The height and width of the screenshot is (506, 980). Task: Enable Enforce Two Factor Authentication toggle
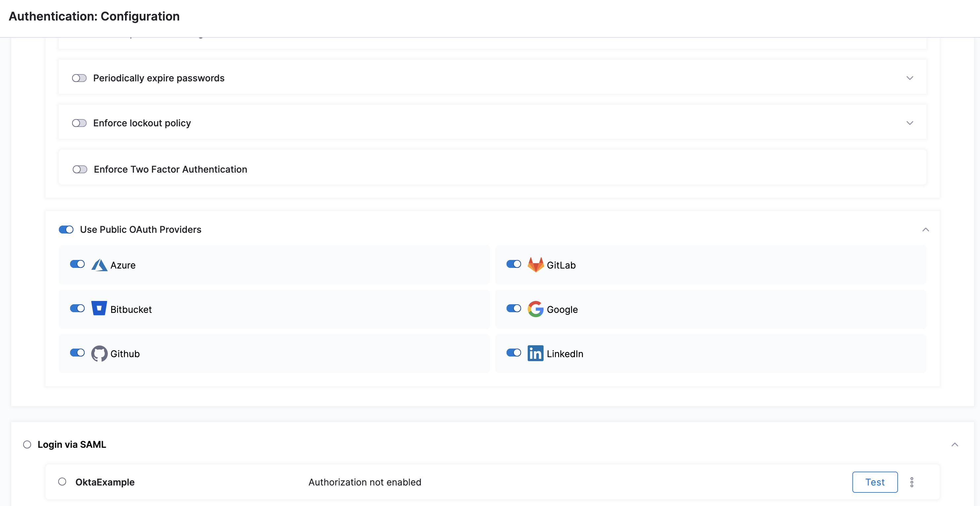pos(80,169)
